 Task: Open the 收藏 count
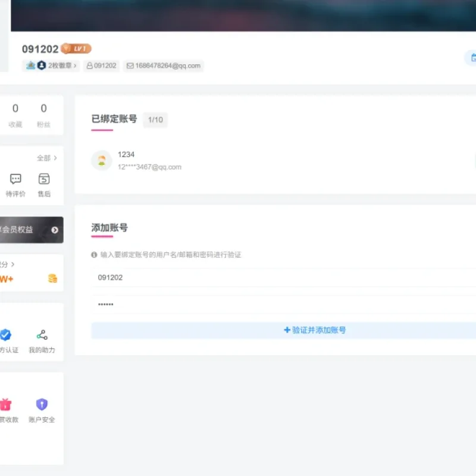point(15,115)
